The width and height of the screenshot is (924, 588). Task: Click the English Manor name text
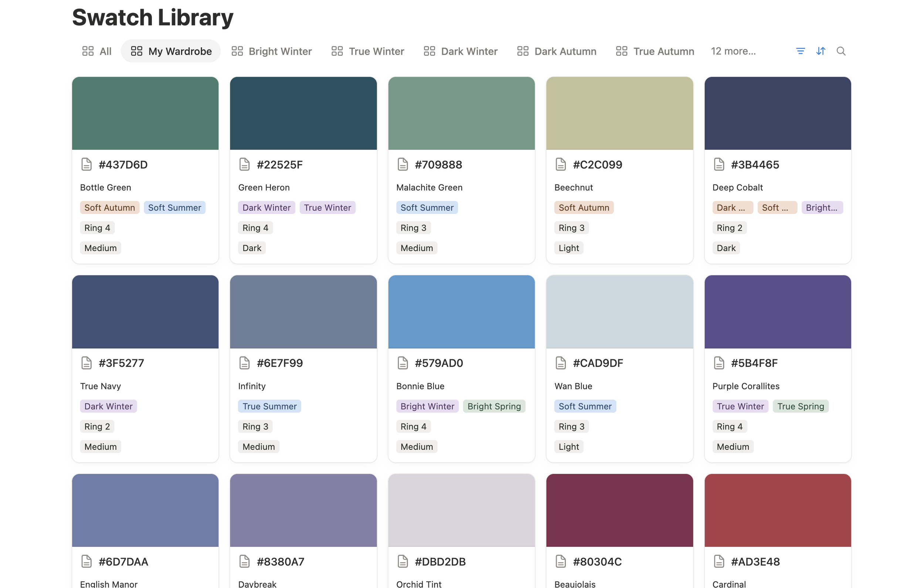[109, 584]
